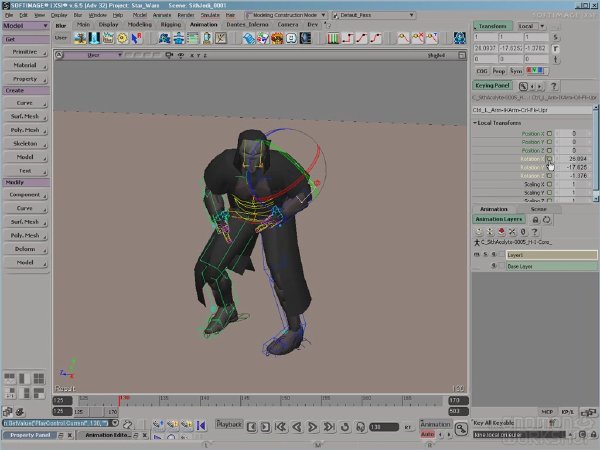Click the tree landscape toolbar icon
The width and height of the screenshot is (600, 450).
[80, 38]
